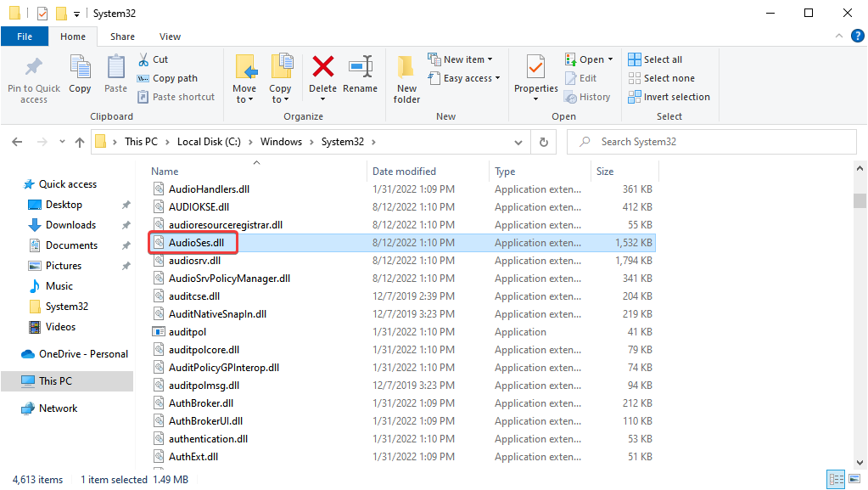Open the New item dropdown
The image size is (868, 490).
click(x=460, y=59)
